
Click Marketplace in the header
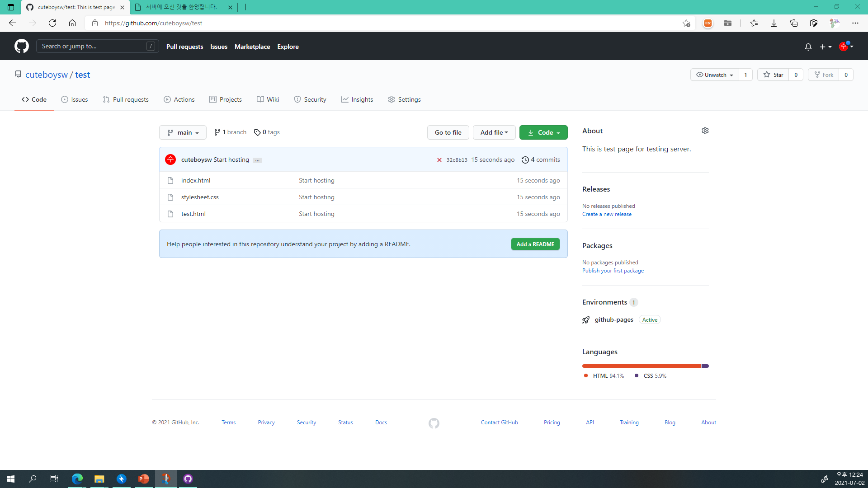click(252, 47)
